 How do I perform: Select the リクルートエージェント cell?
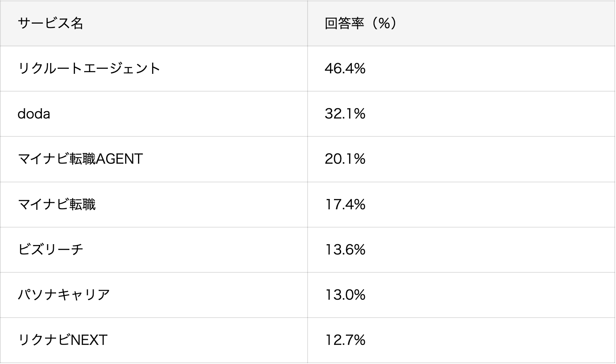[x=89, y=68]
